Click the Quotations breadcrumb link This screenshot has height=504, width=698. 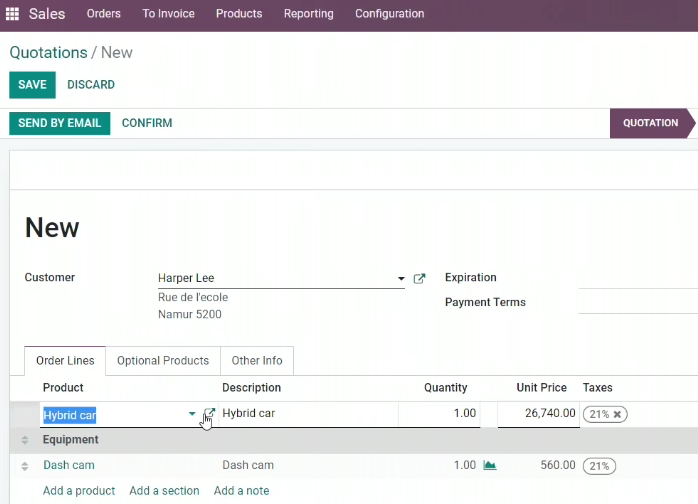point(49,53)
